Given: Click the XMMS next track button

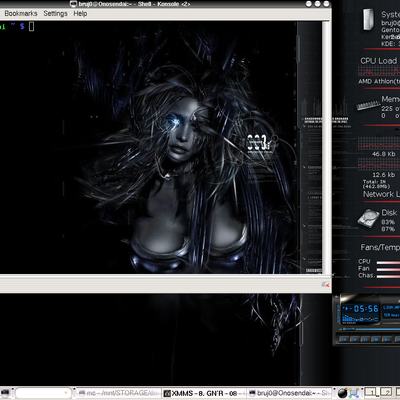Looking at the screenshot, I should point(387,339).
